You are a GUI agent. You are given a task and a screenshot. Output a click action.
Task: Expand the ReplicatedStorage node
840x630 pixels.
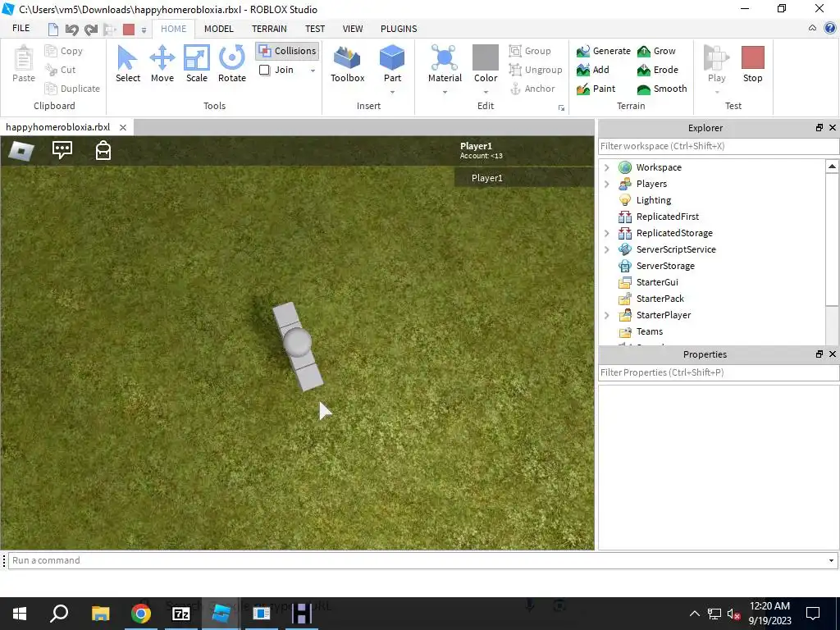pos(606,233)
